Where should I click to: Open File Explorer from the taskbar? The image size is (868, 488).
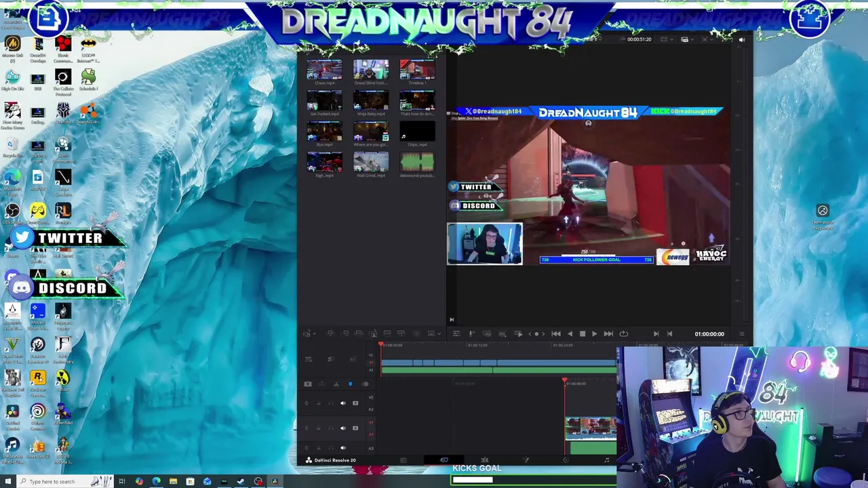(173, 481)
